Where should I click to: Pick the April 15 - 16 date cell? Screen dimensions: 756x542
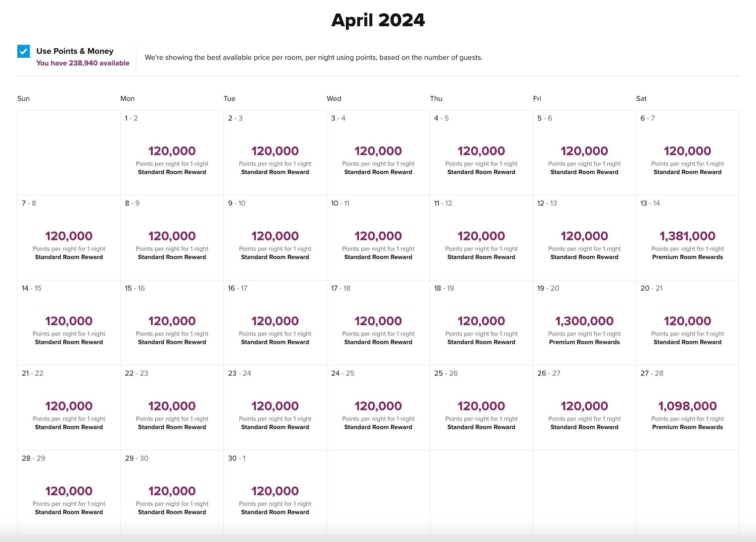coord(172,322)
